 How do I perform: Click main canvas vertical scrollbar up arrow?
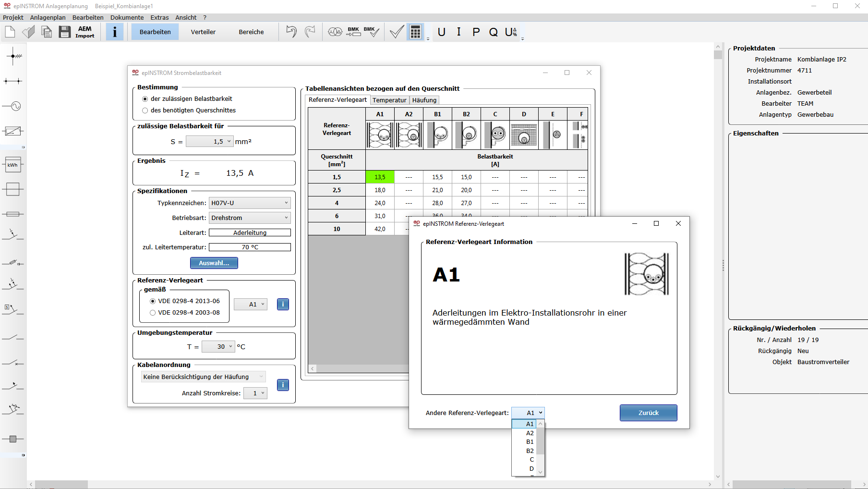pos(718,47)
